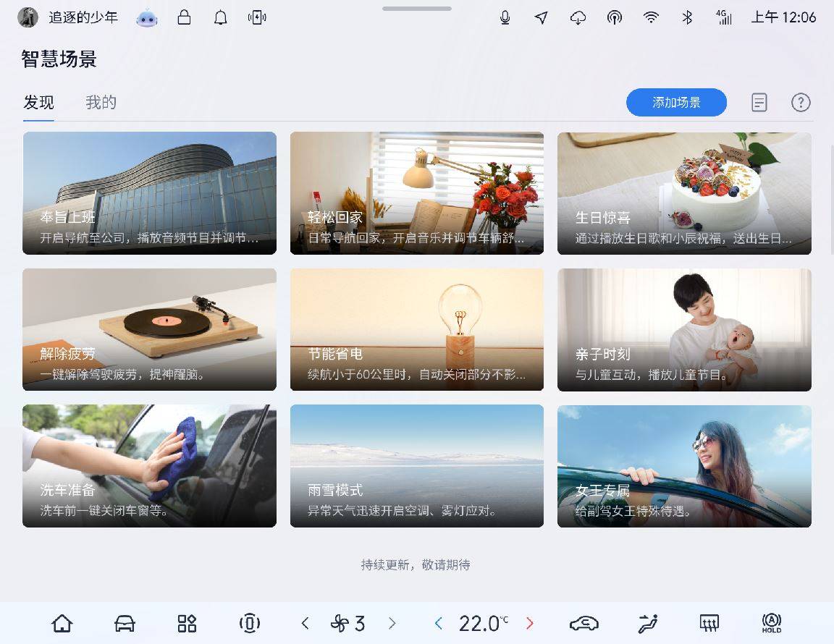Click the microphone icon in status bar

click(x=505, y=17)
